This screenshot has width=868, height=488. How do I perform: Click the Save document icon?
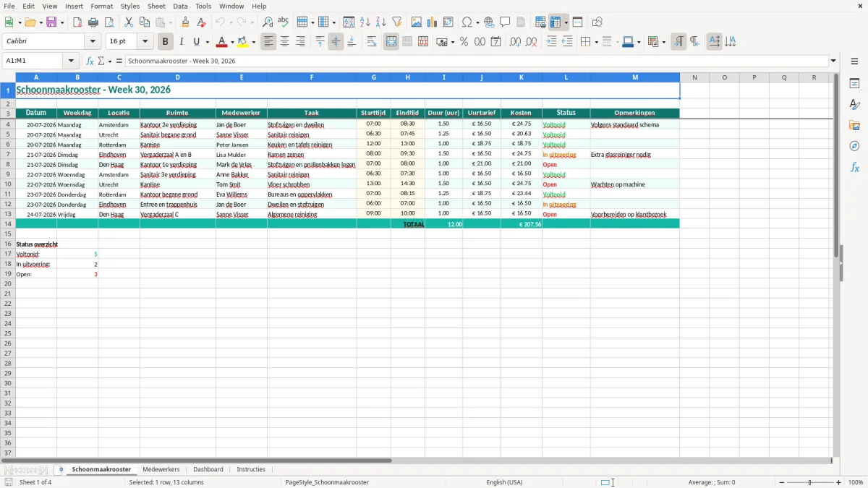click(51, 22)
